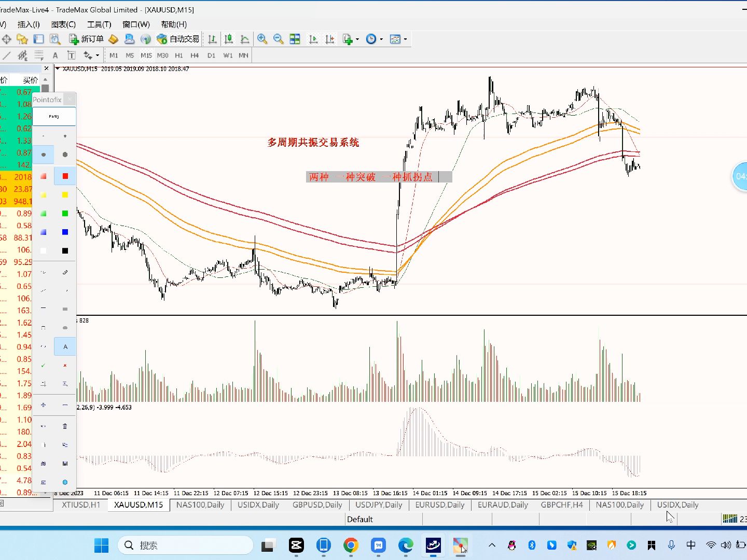Open the 帮助(H) menu

click(174, 24)
